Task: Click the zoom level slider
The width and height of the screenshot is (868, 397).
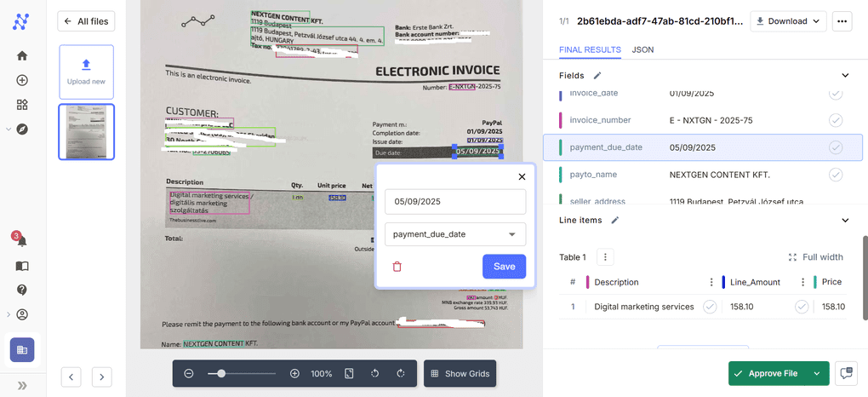Action: pos(242,374)
